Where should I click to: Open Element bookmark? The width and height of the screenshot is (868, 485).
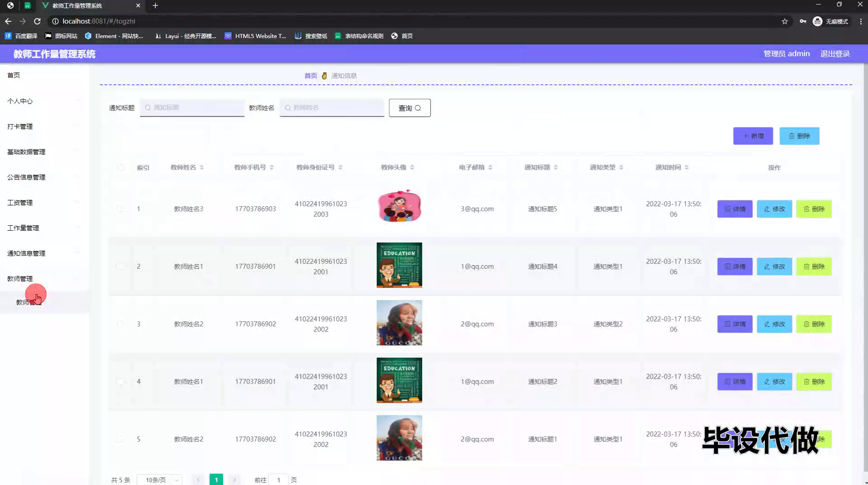(x=114, y=36)
